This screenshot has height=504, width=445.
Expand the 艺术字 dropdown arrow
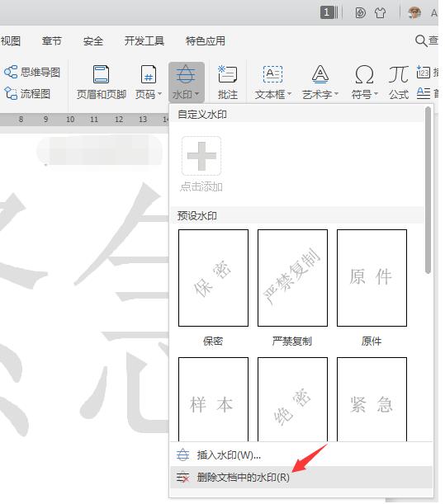[337, 94]
